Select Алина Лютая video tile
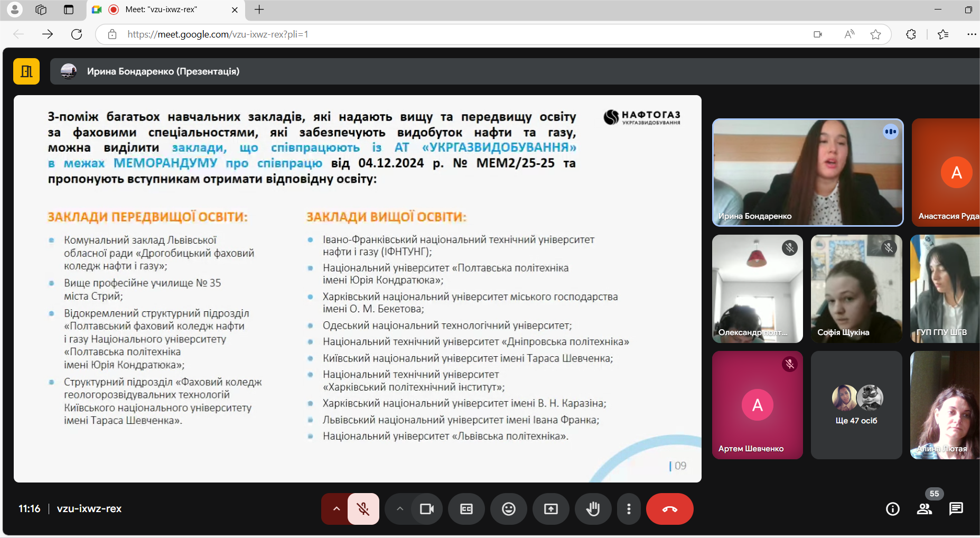Image resolution: width=980 pixels, height=538 pixels. [945, 405]
